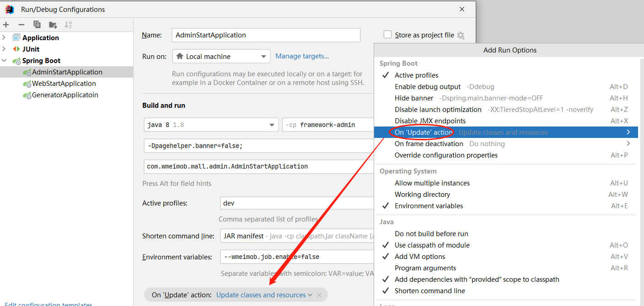Expand the JUnit tree node
The width and height of the screenshot is (644, 306).
[4, 49]
